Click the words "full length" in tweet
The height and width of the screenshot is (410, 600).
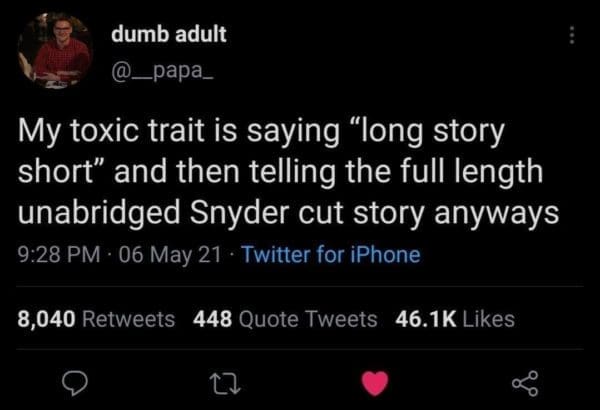coord(477,172)
